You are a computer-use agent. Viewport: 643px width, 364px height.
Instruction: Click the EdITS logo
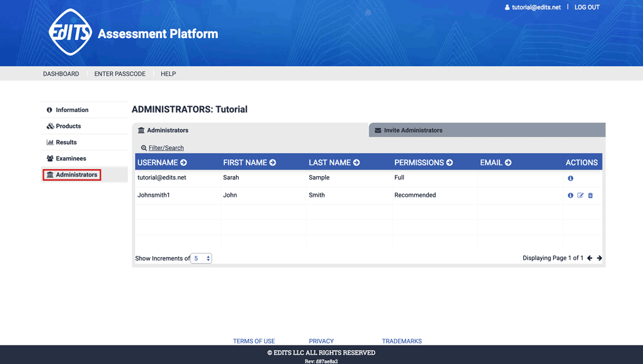click(x=71, y=32)
